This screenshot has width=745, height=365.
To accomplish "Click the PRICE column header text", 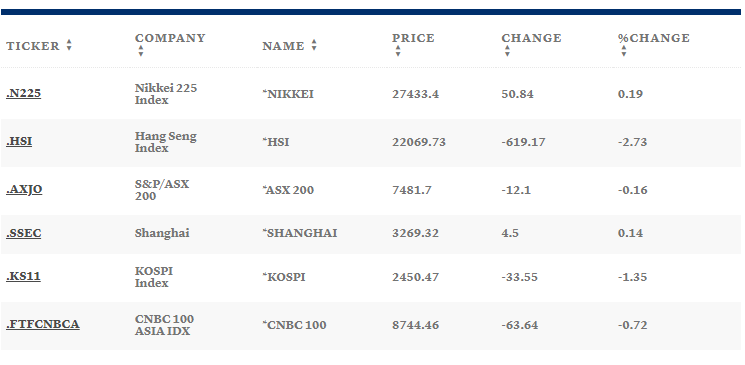I will (413, 38).
